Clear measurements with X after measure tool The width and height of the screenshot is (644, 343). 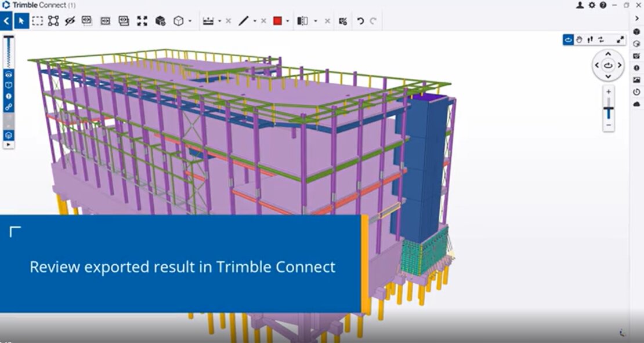point(229,21)
